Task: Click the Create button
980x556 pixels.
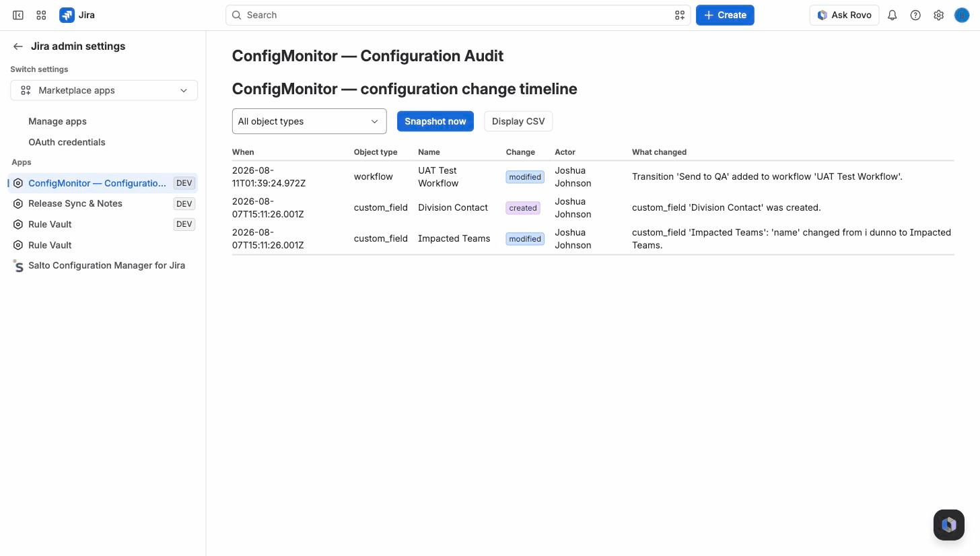Action: coord(725,15)
